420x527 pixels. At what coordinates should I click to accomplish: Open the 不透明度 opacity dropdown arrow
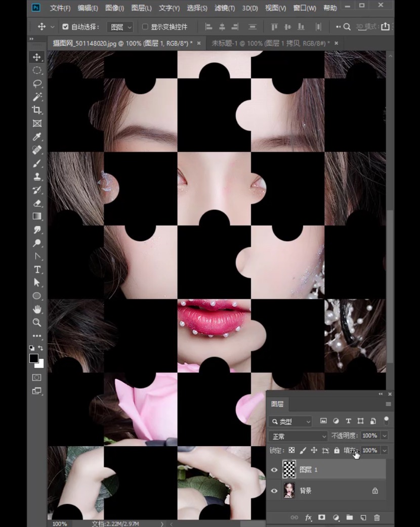pyautogui.click(x=385, y=436)
